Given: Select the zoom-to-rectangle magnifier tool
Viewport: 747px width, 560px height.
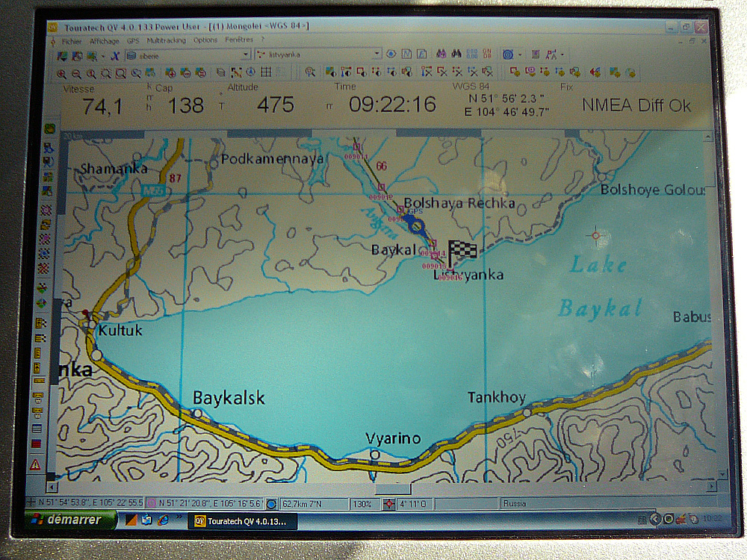Looking at the screenshot, I should (x=120, y=73).
